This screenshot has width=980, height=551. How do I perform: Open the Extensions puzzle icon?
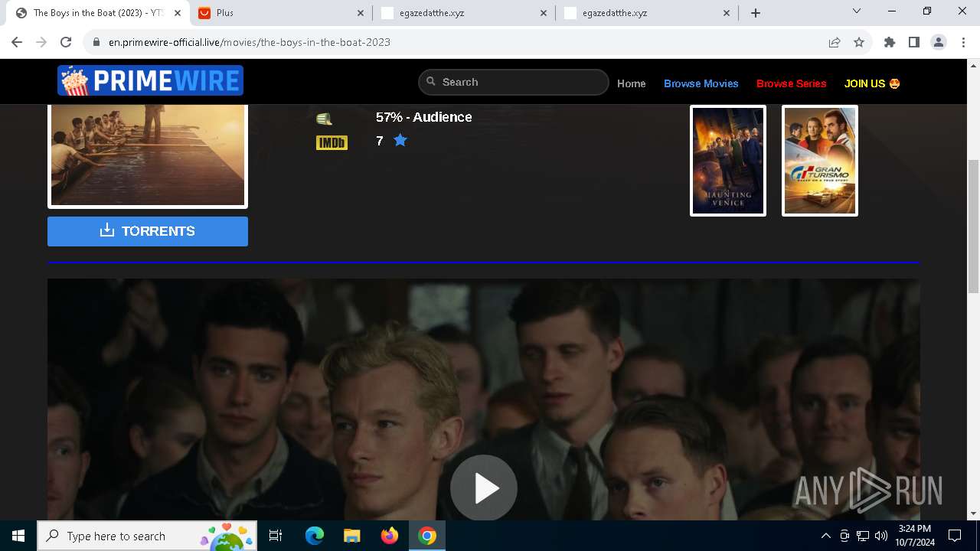pyautogui.click(x=890, y=42)
